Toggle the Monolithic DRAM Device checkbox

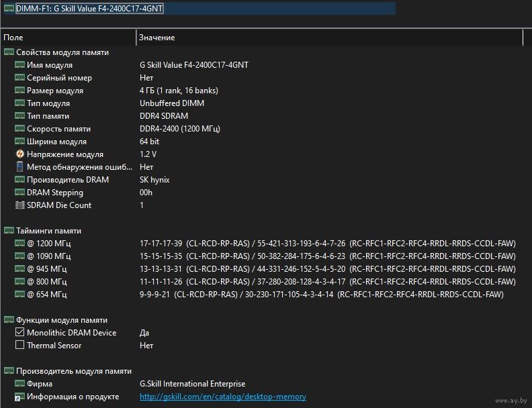coord(19,332)
